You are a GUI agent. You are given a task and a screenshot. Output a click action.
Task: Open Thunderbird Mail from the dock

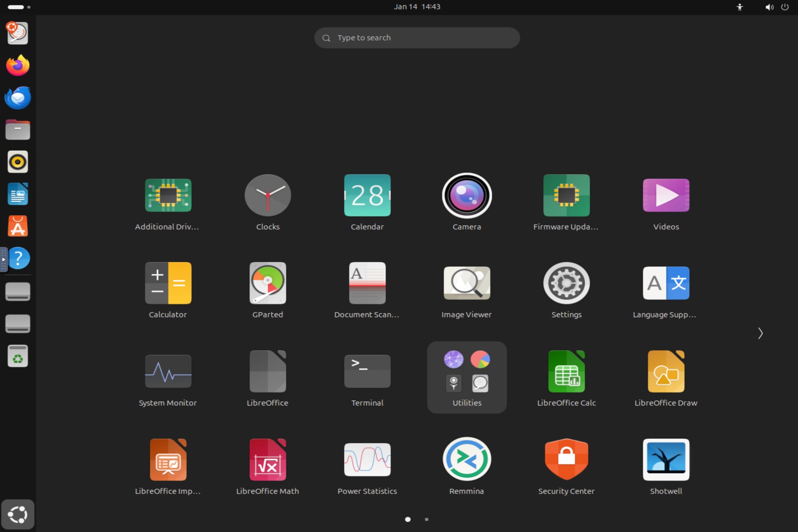pyautogui.click(x=18, y=98)
